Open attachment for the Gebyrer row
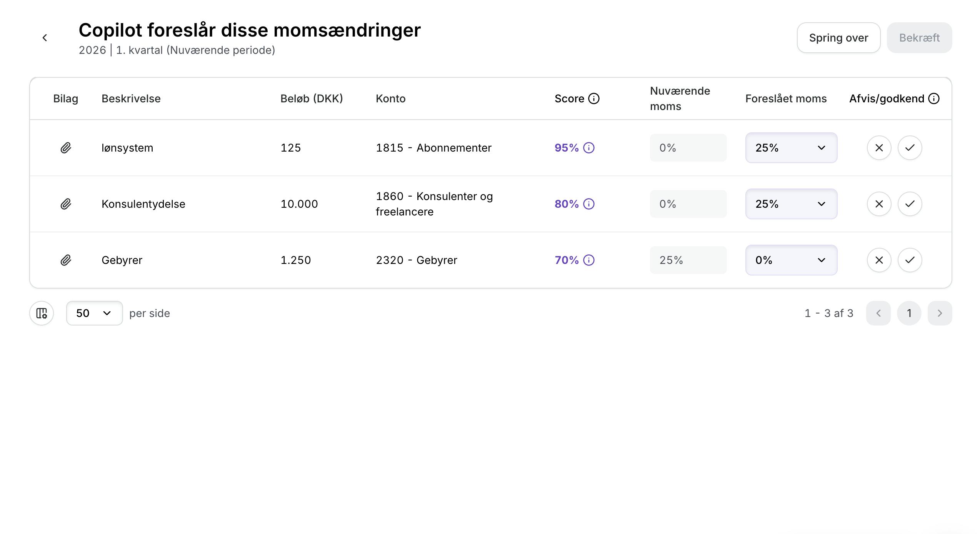Viewport: 980px width, 534px height. point(66,260)
